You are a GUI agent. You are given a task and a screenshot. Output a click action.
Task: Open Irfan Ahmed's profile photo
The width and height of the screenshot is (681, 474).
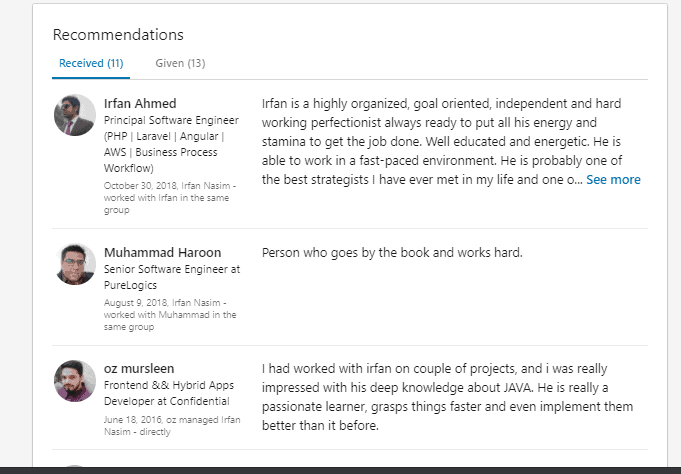[75, 115]
